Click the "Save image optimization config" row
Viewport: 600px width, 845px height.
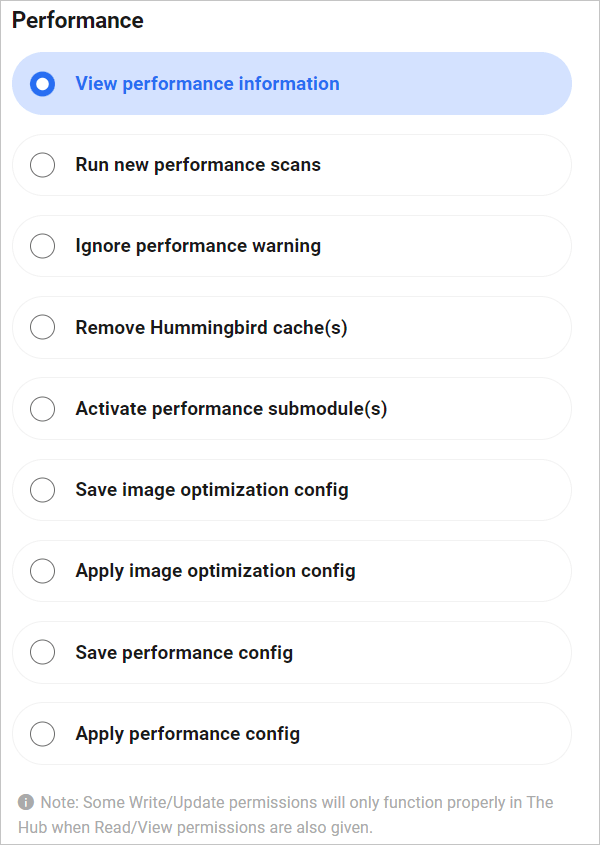pyautogui.click(x=290, y=490)
